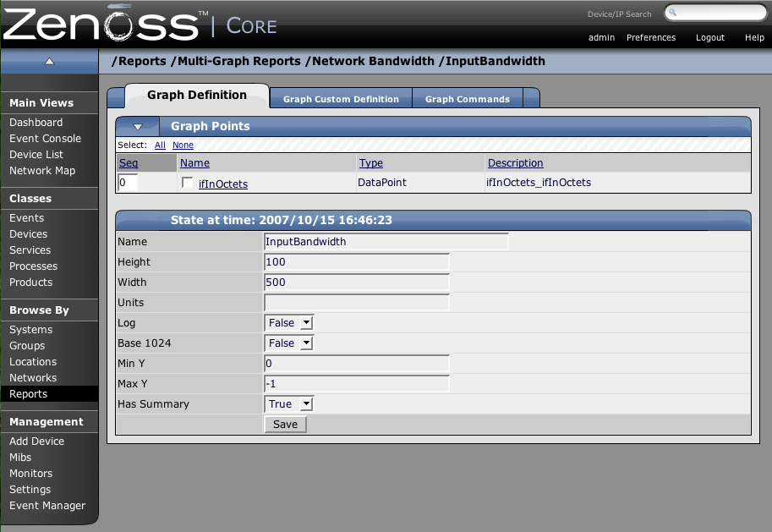Open the ifInOctets graph point link

(223, 184)
